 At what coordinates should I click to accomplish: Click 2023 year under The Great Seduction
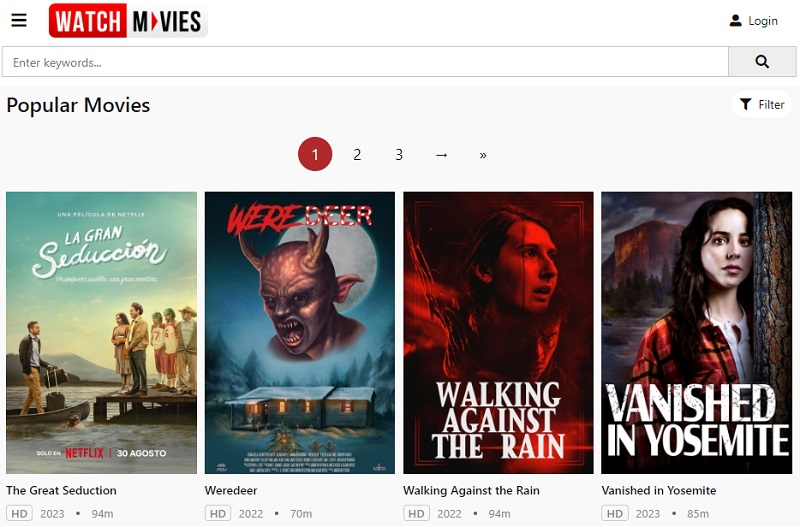[x=53, y=514]
